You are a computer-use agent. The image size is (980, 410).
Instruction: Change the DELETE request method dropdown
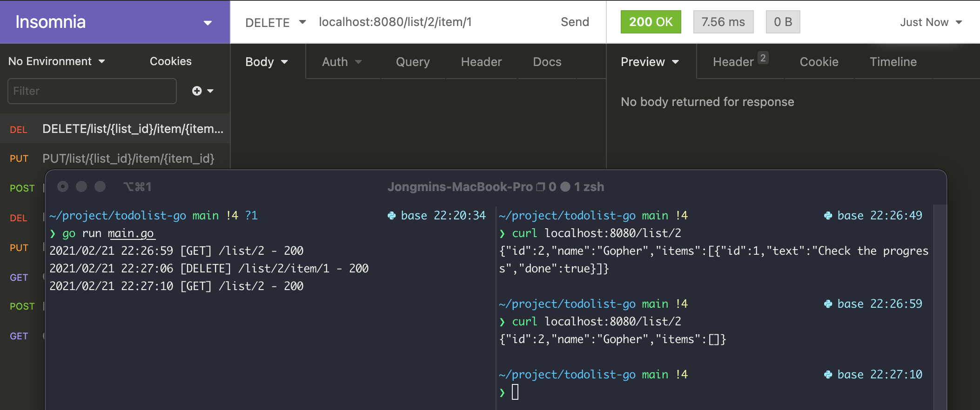[x=275, y=22]
